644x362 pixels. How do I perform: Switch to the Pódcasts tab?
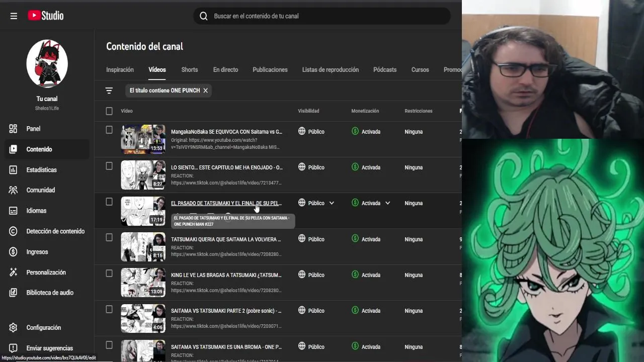tap(385, 70)
